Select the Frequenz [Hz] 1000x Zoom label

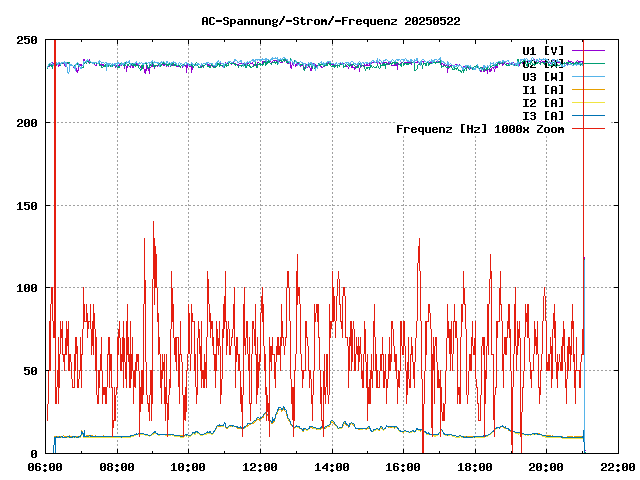(480, 128)
